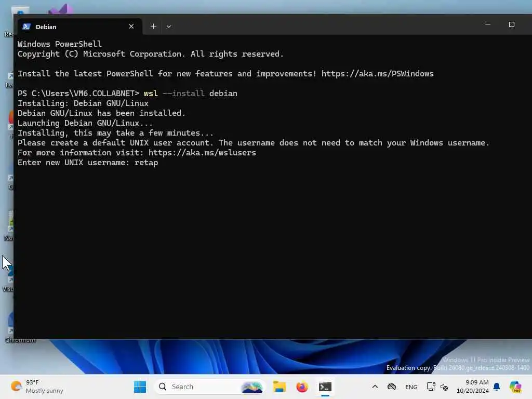Open Copilot preview icon in taskbar
Screen dimensions: 532x399
[x=515, y=387]
